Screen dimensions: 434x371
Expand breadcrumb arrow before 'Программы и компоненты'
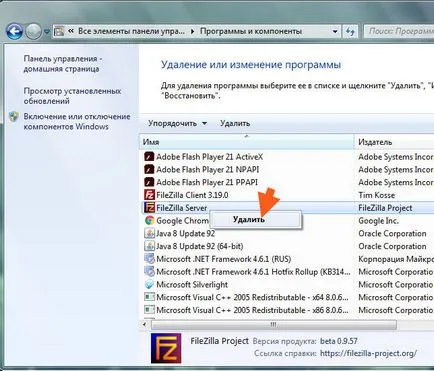192,32
